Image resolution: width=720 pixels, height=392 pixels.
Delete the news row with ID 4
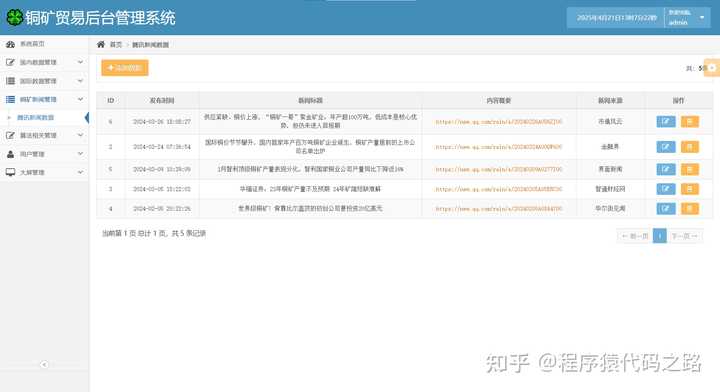(690, 209)
